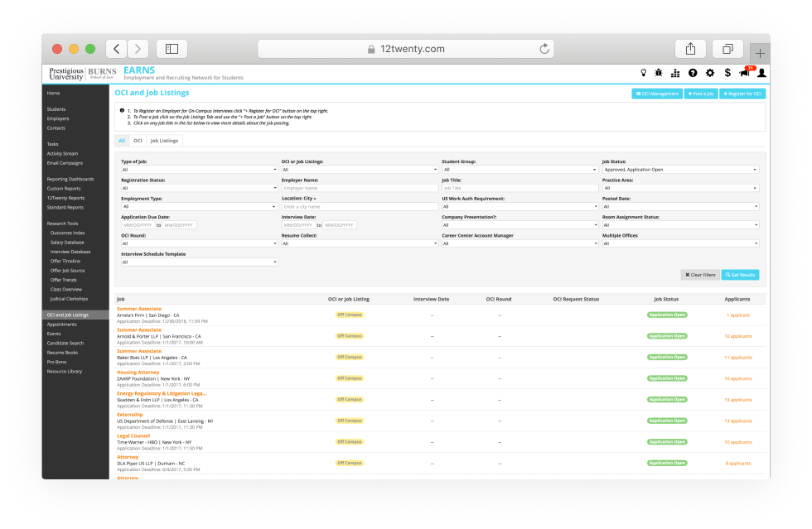
Task: Open the Job Status dropdown
Action: click(680, 170)
